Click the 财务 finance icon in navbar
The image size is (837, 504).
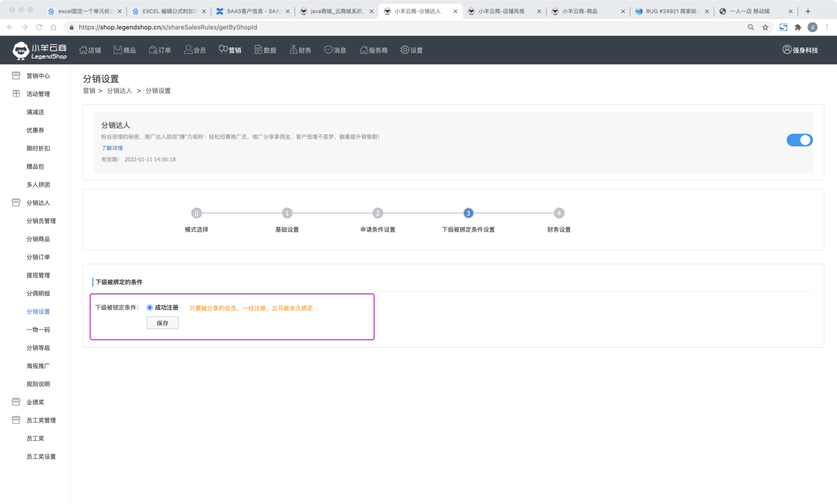pyautogui.click(x=293, y=50)
